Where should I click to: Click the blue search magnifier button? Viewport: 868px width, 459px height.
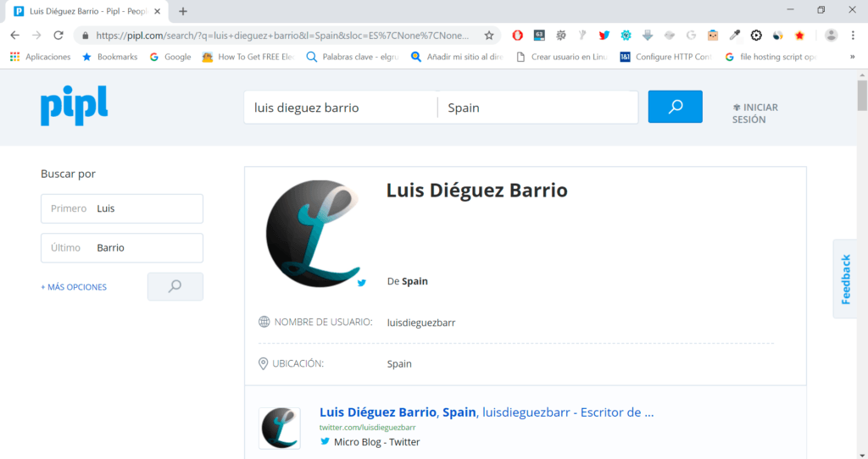676,107
